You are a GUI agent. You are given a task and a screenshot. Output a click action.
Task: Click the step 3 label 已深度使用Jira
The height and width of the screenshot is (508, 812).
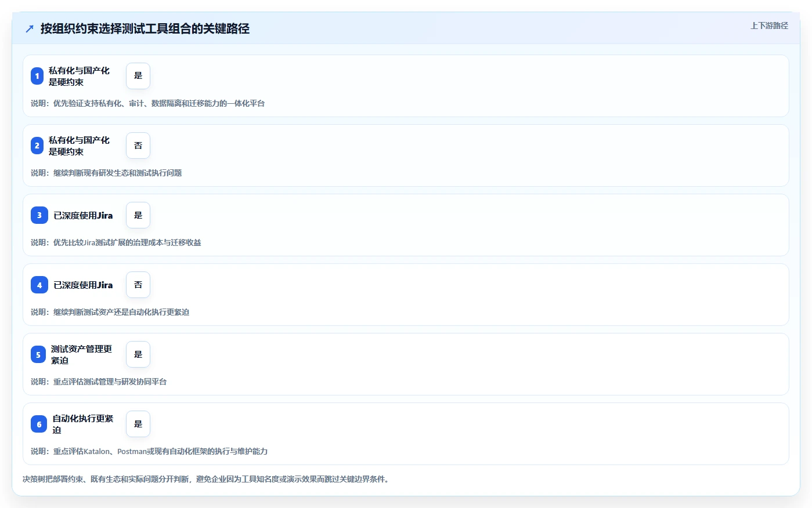[83, 215]
